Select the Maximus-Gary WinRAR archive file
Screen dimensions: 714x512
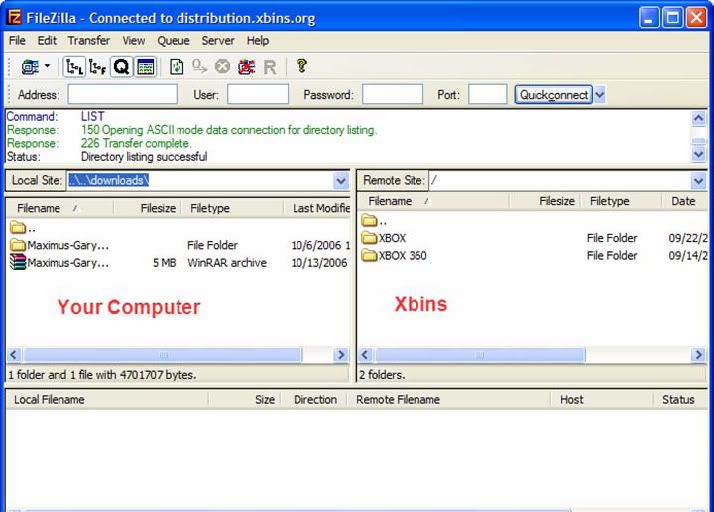pyautogui.click(x=68, y=263)
